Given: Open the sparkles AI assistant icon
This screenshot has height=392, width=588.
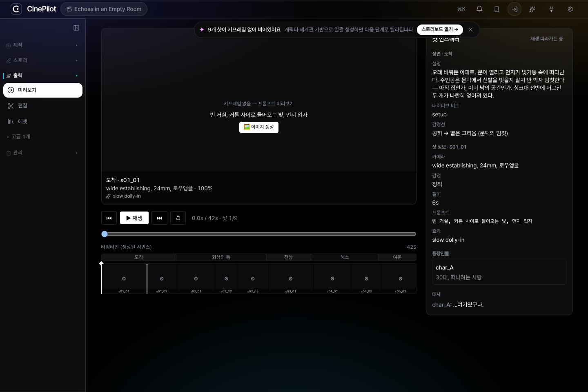Looking at the screenshot, I should coord(532,9).
